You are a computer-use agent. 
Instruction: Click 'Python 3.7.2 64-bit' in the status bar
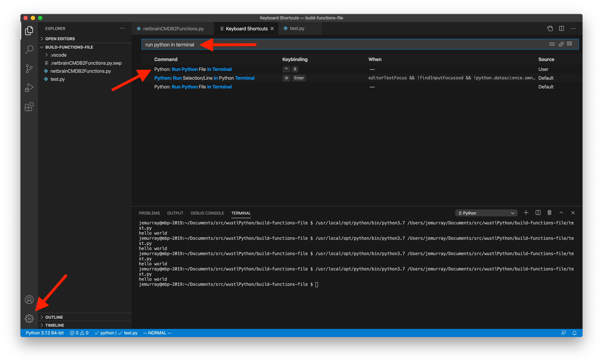pyautogui.click(x=45, y=333)
